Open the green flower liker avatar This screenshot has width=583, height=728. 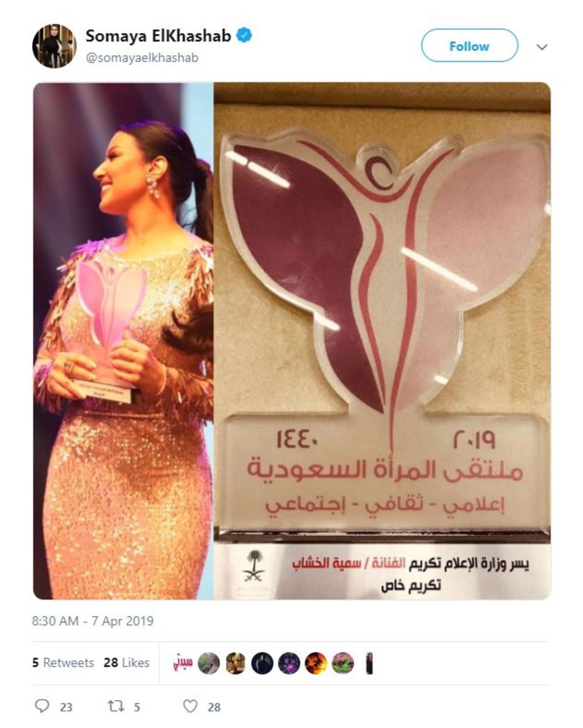point(343,663)
